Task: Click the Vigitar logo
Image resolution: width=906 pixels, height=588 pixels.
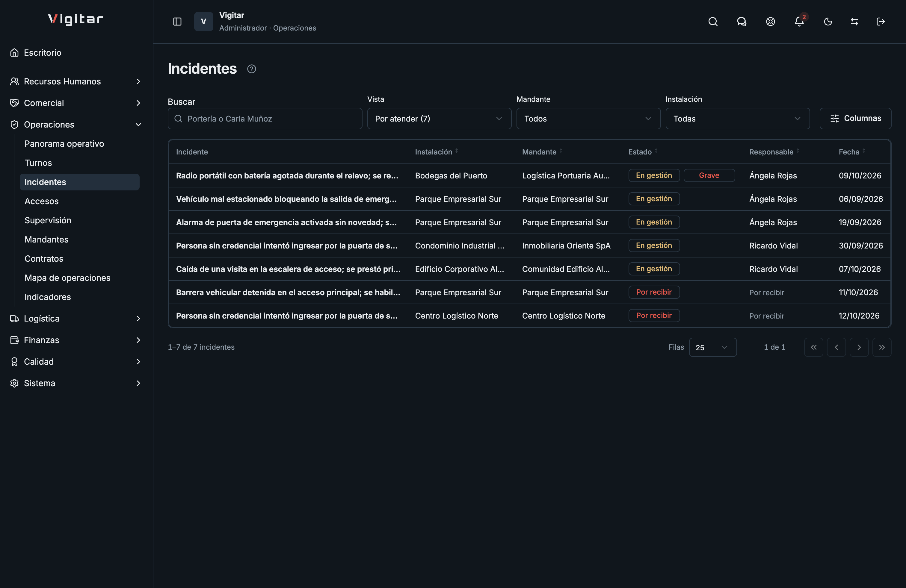Action: click(x=76, y=19)
